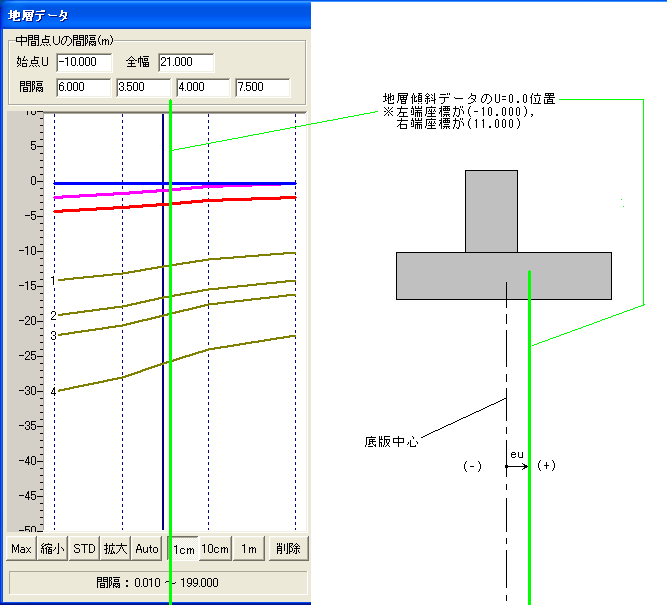Click stratum line number 2 label
Viewport: 667px width, 605px height.
[x=53, y=315]
